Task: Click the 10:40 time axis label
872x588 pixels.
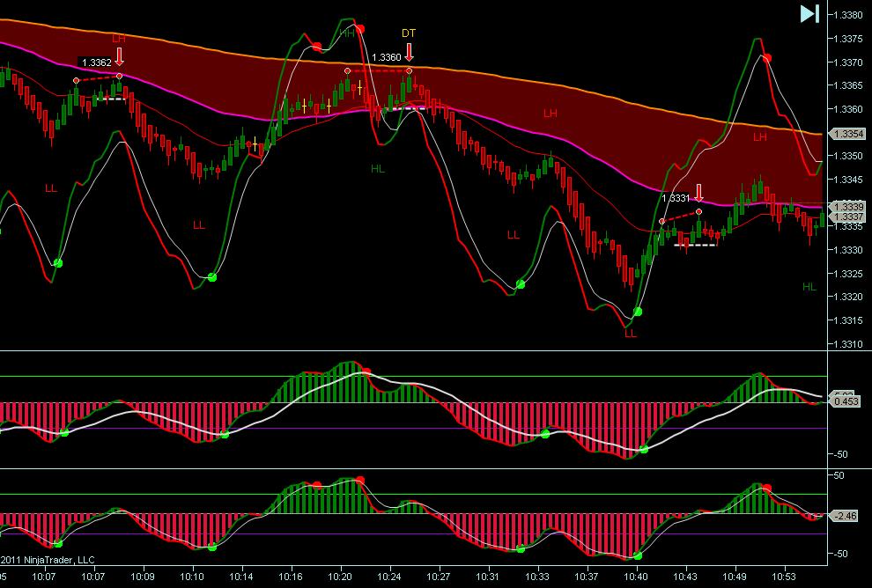Action: [x=636, y=577]
